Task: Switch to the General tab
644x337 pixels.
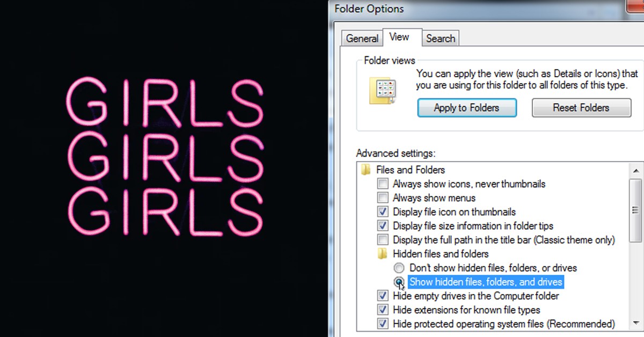Action: 362,39
